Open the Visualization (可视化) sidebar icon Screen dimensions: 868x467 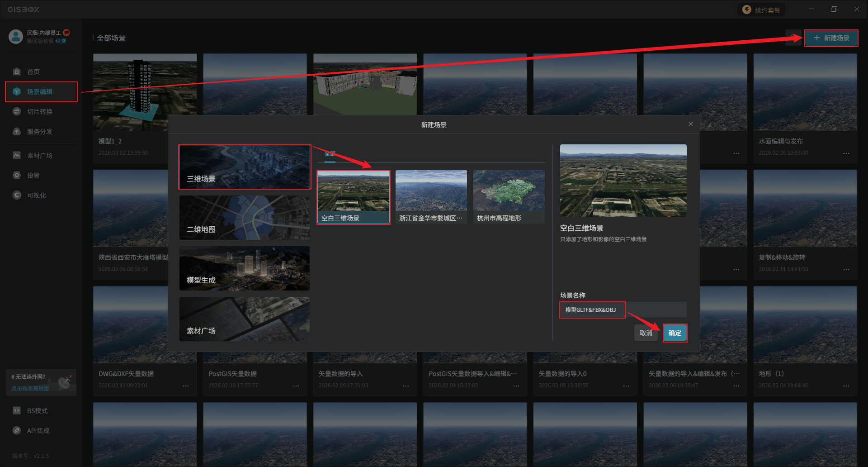pyautogui.click(x=17, y=195)
